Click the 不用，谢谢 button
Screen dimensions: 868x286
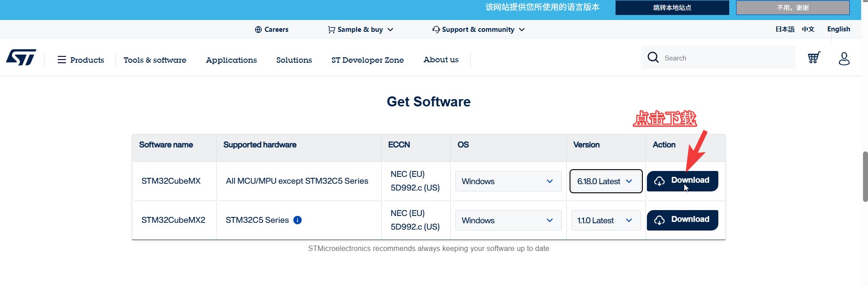click(792, 8)
